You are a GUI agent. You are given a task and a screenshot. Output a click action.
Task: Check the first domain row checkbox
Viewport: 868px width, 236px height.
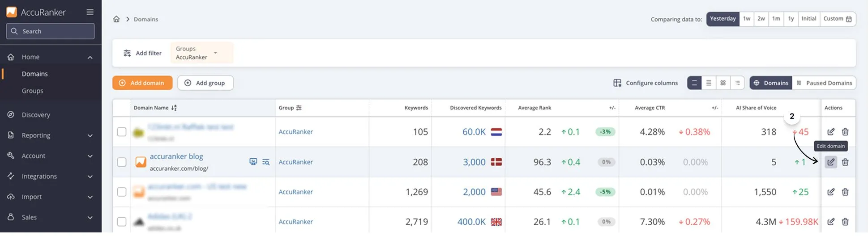pyautogui.click(x=122, y=132)
